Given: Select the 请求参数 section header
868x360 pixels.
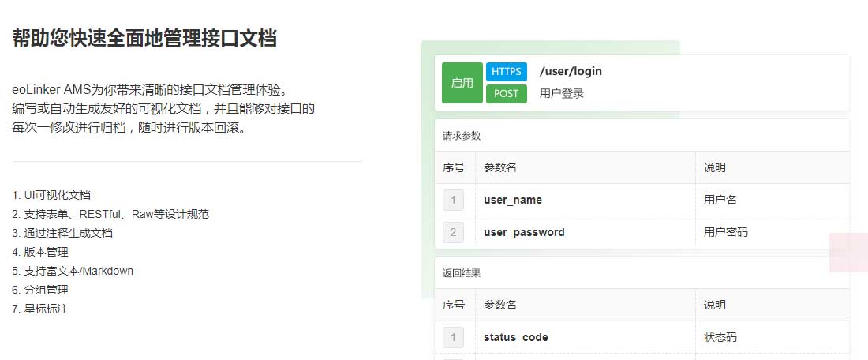Looking at the screenshot, I should click(462, 136).
